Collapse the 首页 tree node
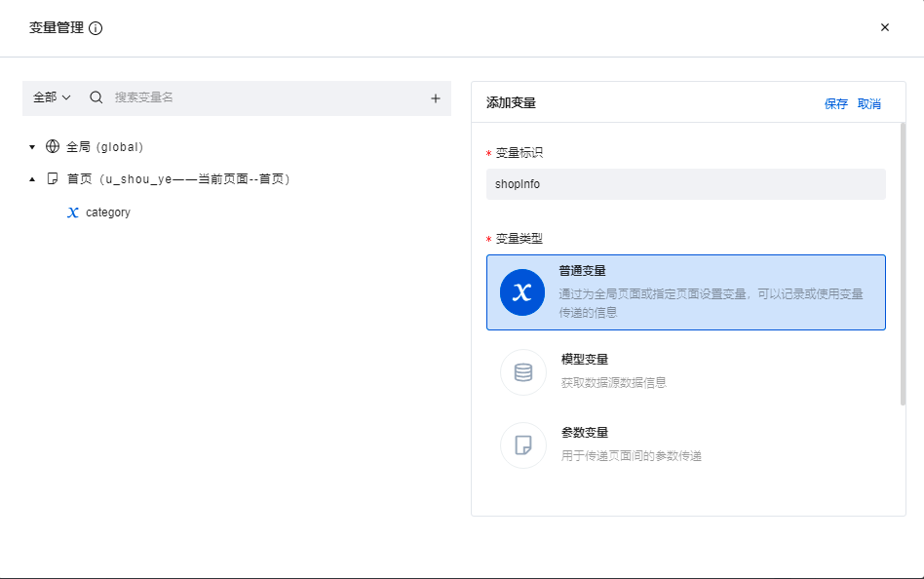The width and height of the screenshot is (924, 579). (32, 179)
